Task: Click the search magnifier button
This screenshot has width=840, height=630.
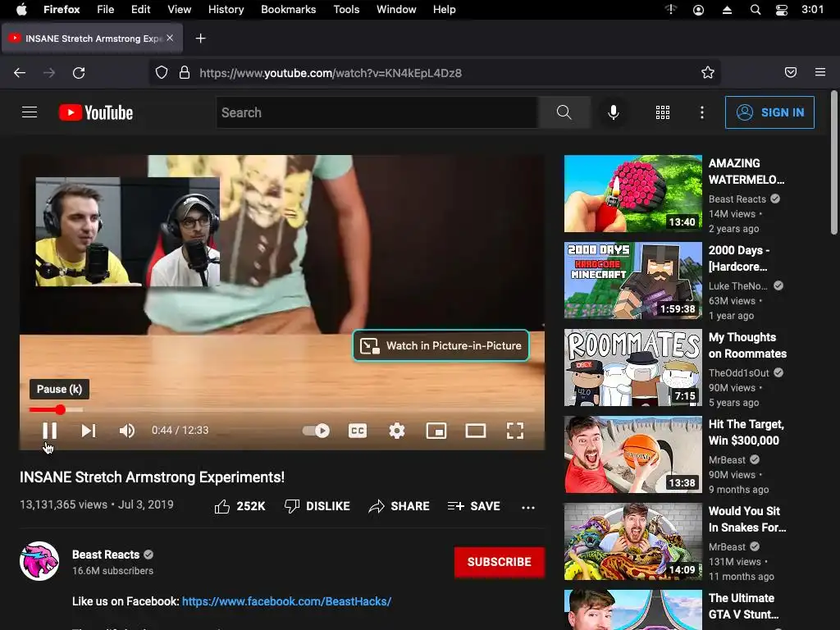Action: pos(564,112)
